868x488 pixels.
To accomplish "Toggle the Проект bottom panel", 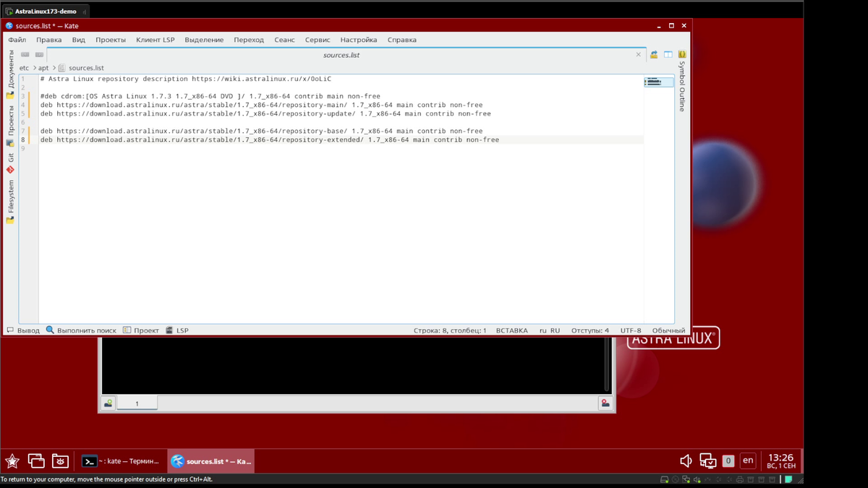I will click(141, 330).
